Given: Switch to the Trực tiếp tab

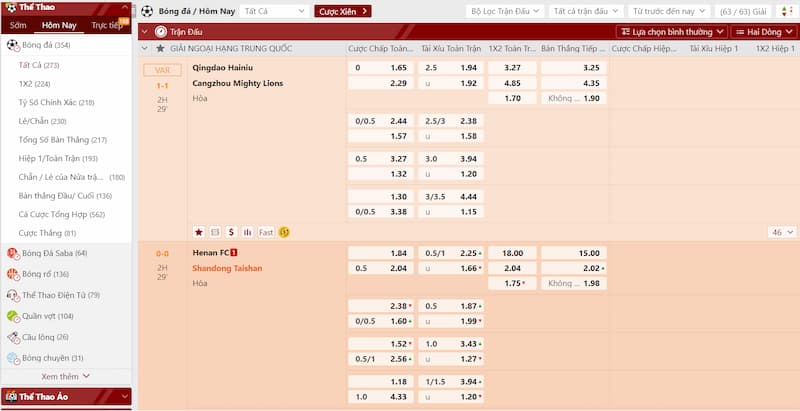Looking at the screenshot, I should click(108, 25).
